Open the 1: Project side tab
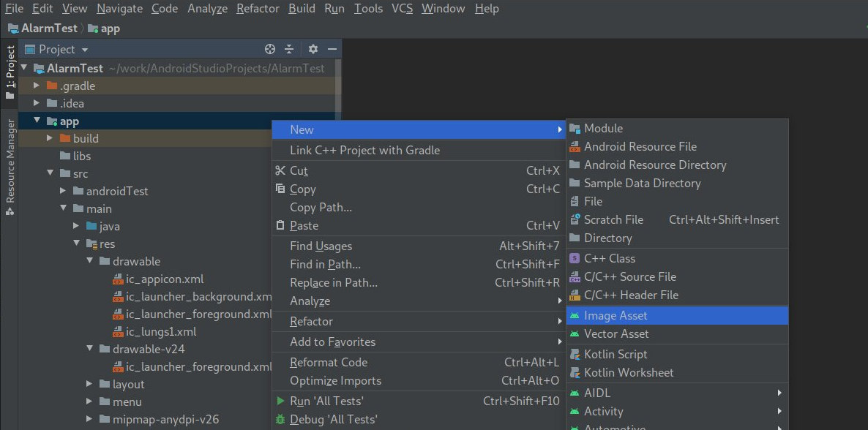Image resolution: width=868 pixels, height=430 pixels. click(x=10, y=72)
